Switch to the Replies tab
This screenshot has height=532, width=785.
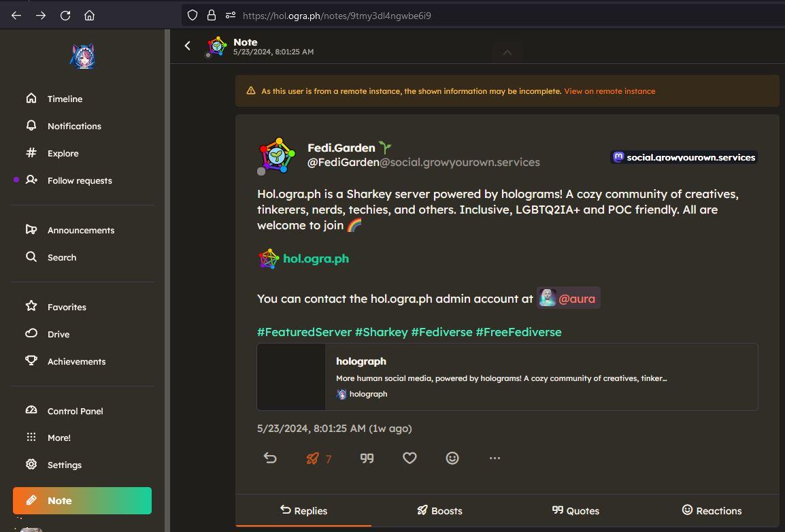[x=303, y=510]
